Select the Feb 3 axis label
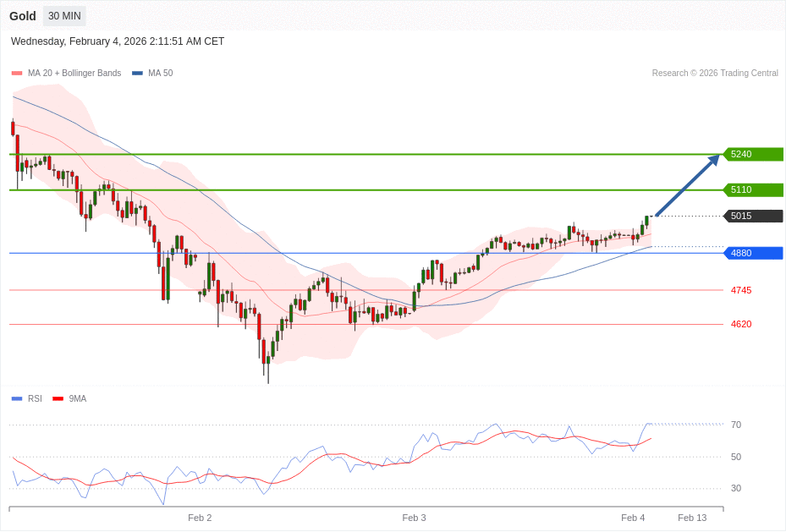The width and height of the screenshot is (786, 532). pyautogui.click(x=414, y=517)
